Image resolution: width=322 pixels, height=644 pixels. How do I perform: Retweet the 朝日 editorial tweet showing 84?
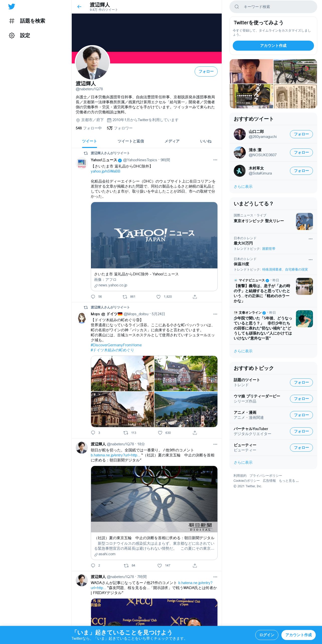126,566
